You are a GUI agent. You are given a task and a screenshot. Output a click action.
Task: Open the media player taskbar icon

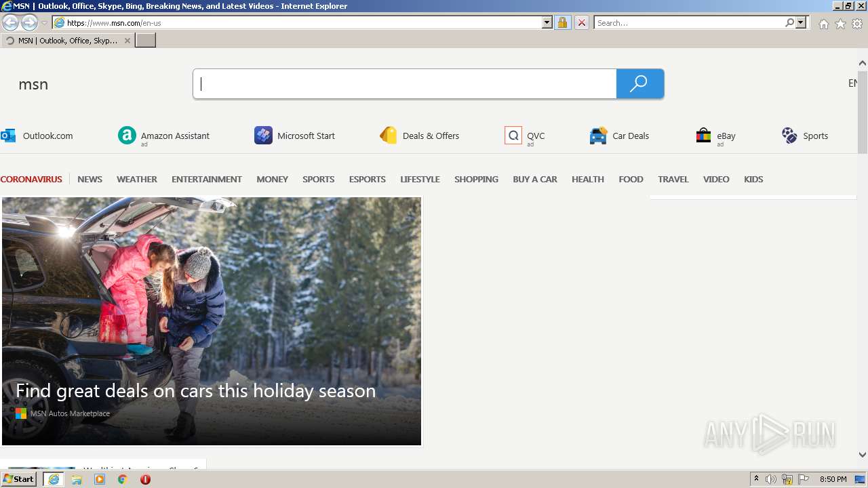click(100, 479)
